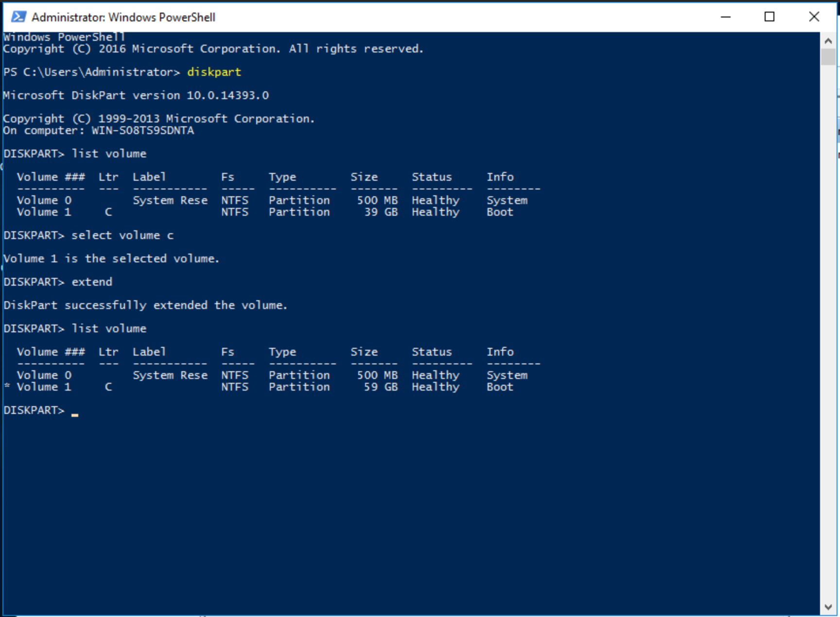Click the first 'list volume' command
The image size is (840, 617).
pos(109,154)
